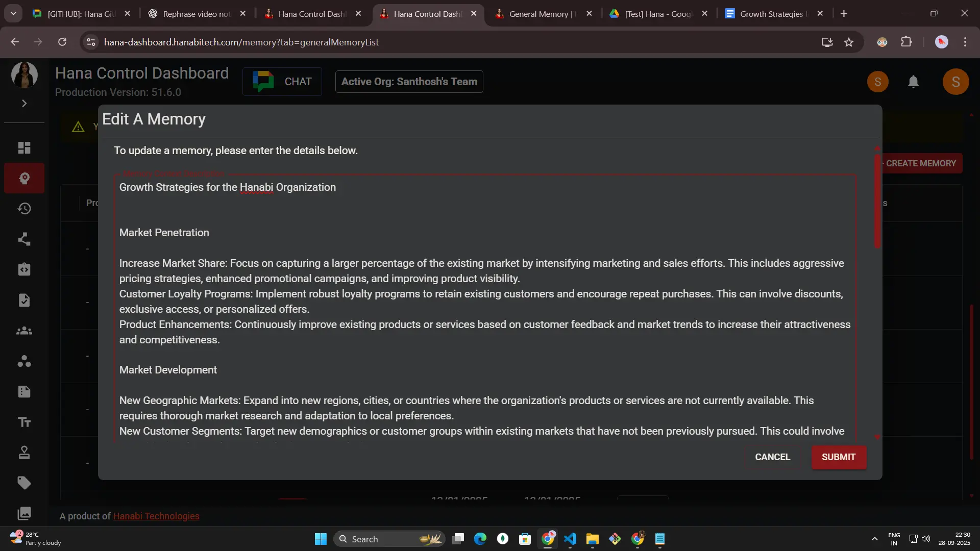Open the browser tab search dropdown

(x=13, y=14)
